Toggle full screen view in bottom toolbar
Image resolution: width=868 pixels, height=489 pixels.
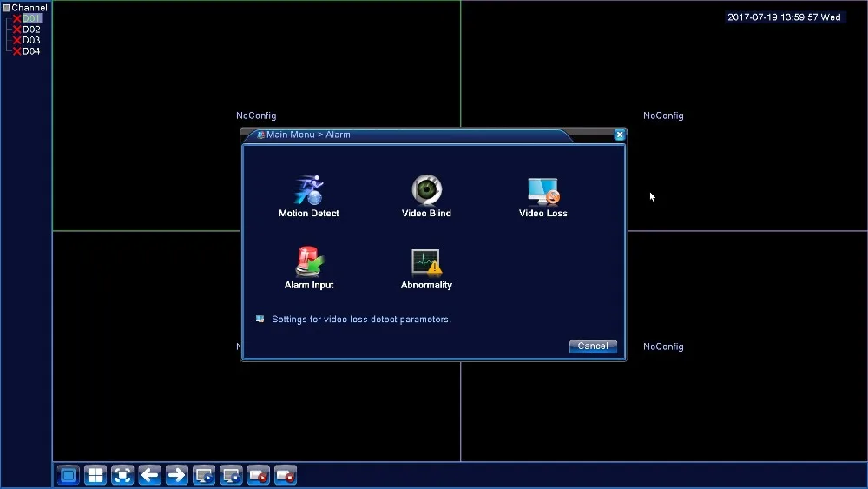point(123,475)
